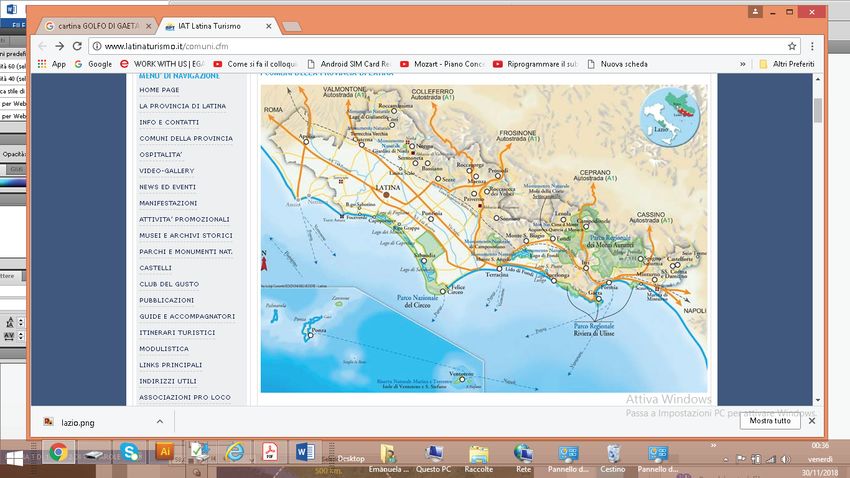
Task: Open MODULISTICA menu item
Action: click(x=164, y=349)
